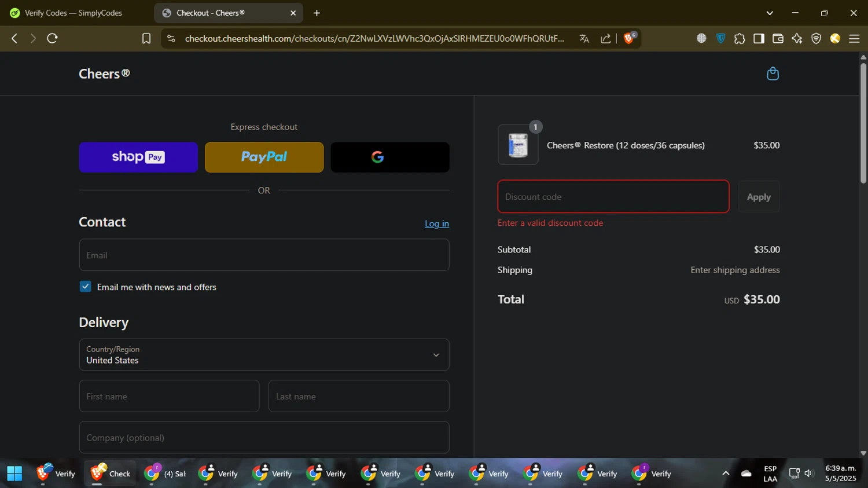Screen dimensions: 868x488
Task: Click the address bar URL
Action: 374,38
